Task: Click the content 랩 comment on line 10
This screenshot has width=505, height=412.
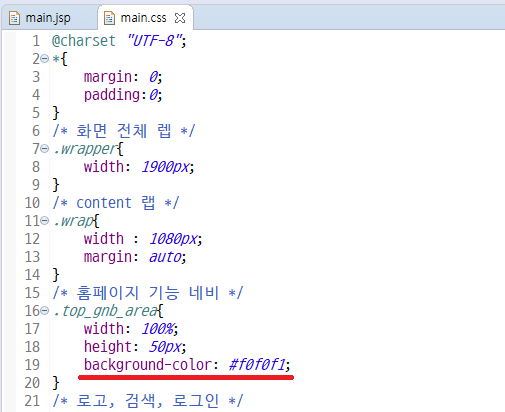Action: tap(116, 203)
